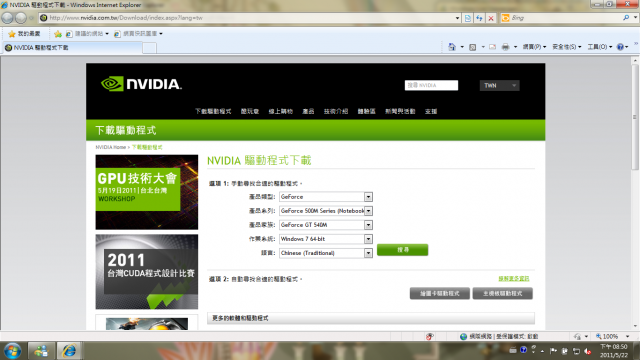
Task: Click the Add to Favorites Bar star icon
Action: click(x=58, y=33)
